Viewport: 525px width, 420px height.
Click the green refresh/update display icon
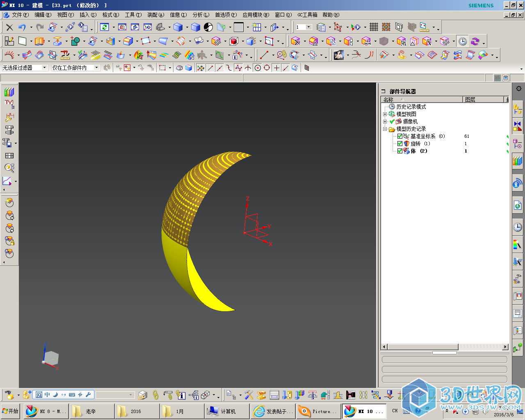(105, 27)
